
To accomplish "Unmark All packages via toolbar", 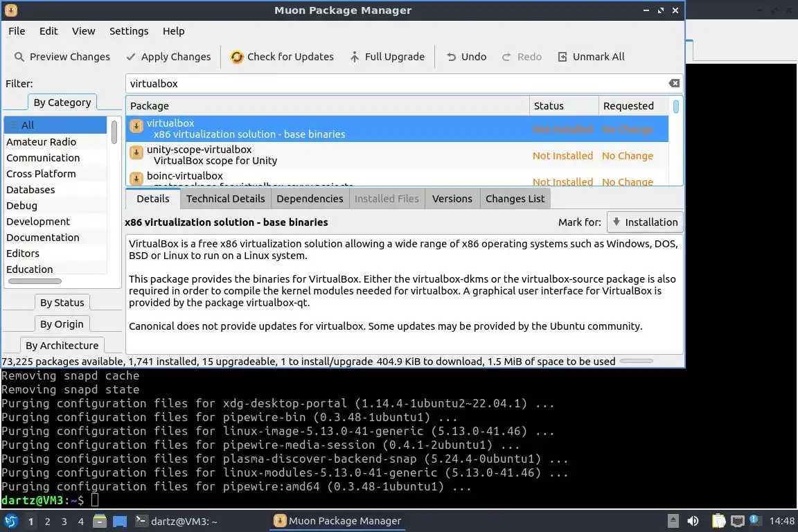I will [x=591, y=57].
